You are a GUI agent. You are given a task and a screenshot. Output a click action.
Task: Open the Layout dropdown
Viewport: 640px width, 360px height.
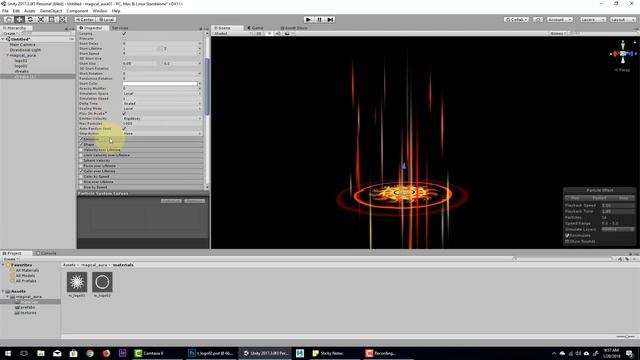click(x=623, y=19)
